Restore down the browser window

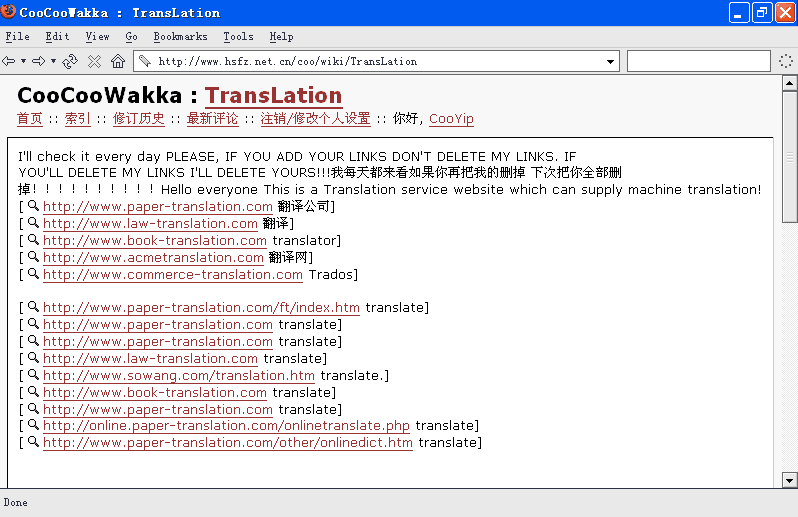762,13
